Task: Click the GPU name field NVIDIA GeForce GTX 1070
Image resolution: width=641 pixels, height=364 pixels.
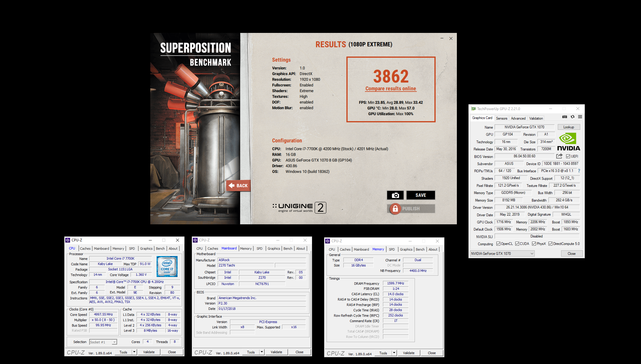Action: pos(524,127)
